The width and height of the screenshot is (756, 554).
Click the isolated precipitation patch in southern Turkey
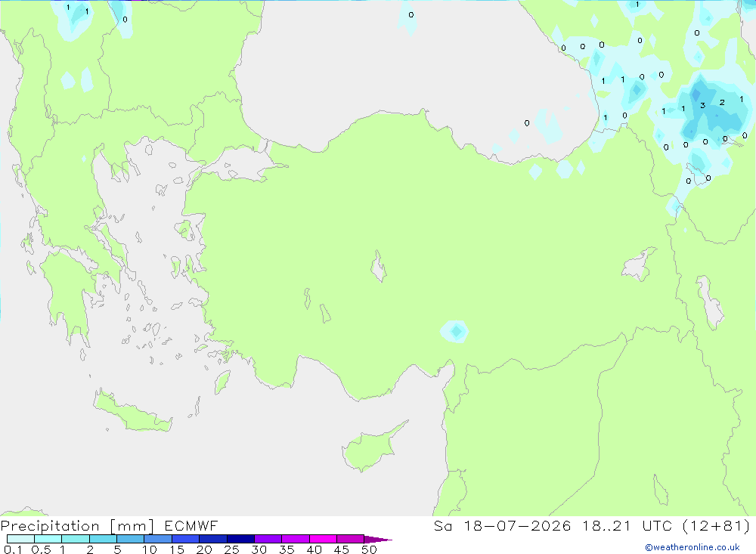pos(455,331)
